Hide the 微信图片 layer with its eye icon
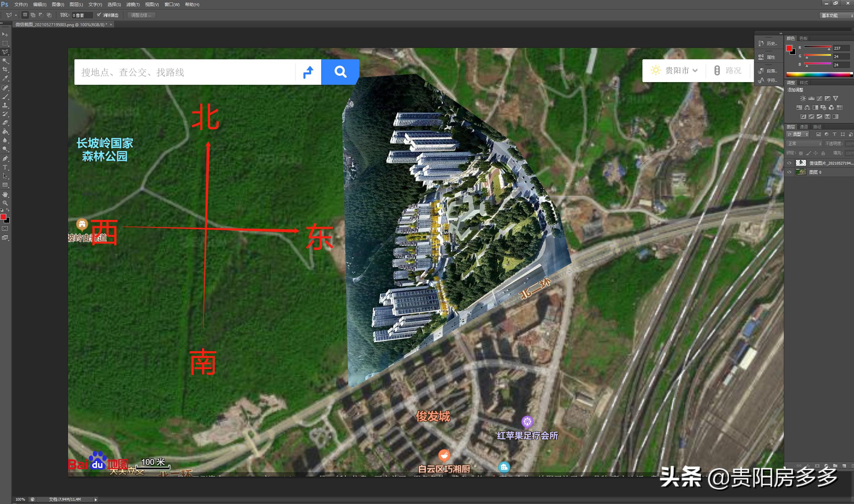Image resolution: width=854 pixels, height=504 pixels. point(789,163)
